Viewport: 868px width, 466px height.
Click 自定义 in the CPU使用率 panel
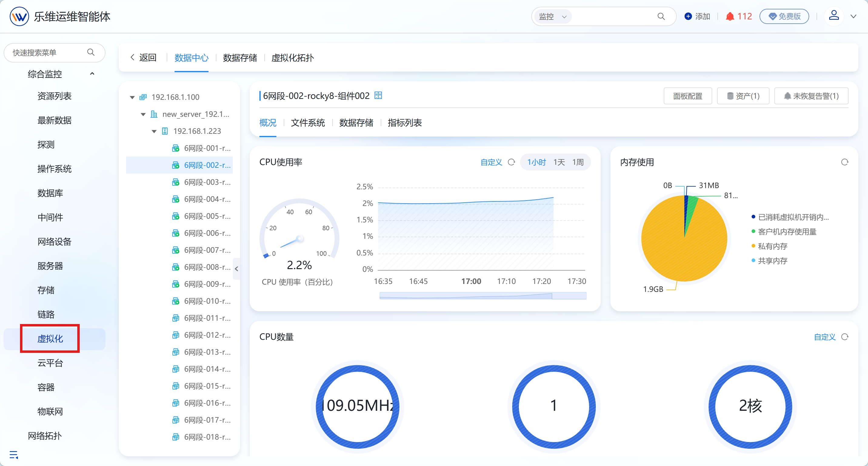pyautogui.click(x=491, y=162)
